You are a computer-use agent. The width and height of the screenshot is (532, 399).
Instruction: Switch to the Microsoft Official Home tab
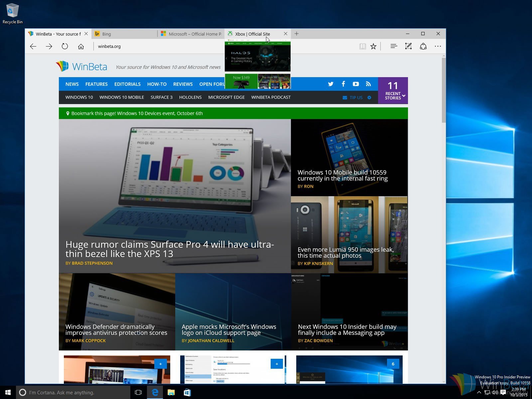click(x=191, y=34)
